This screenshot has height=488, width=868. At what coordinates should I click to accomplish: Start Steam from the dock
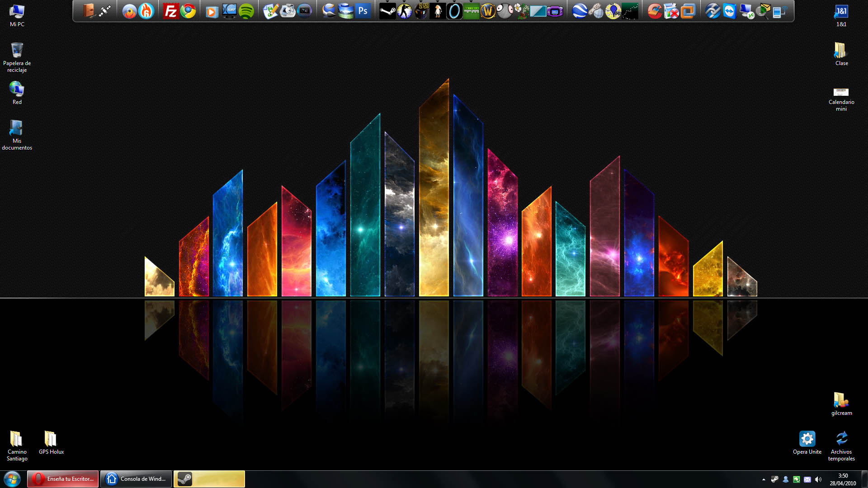[x=387, y=11]
